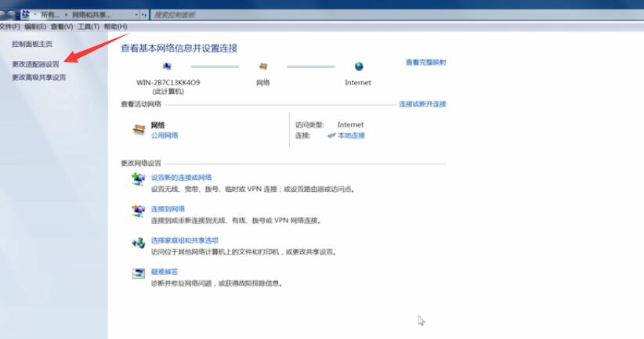The height and width of the screenshot is (339, 644).
Task: Click the heading 查看基本网络信息并设置连接
Action: pos(179,48)
